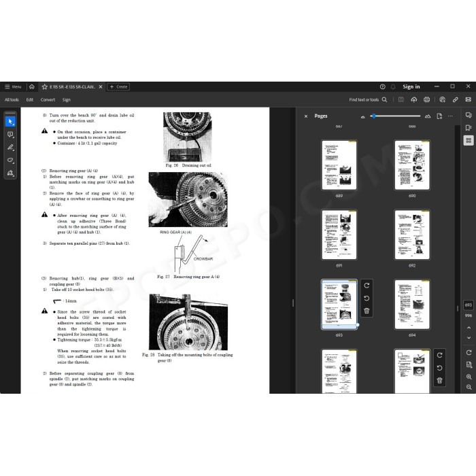Select the Draw freehand tool

(x=10, y=160)
